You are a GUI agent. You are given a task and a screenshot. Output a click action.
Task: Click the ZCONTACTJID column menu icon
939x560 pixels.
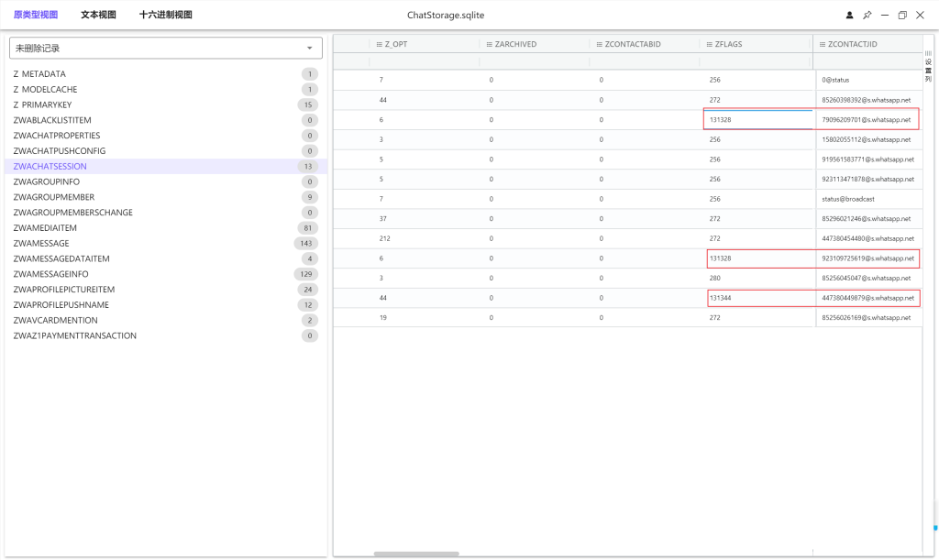(822, 44)
